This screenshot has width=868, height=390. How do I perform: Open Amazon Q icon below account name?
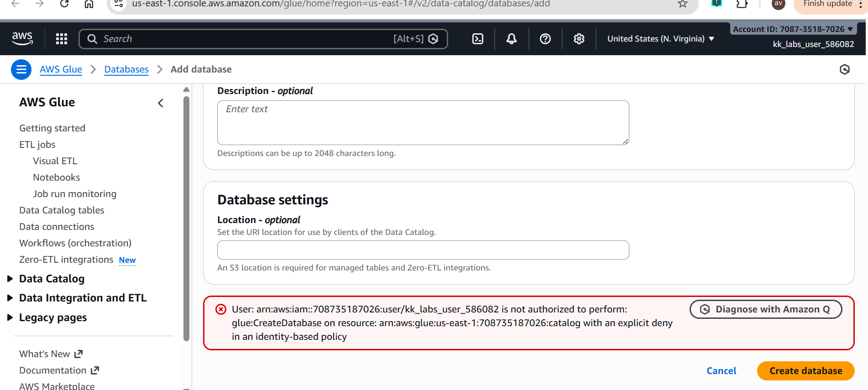pos(844,69)
